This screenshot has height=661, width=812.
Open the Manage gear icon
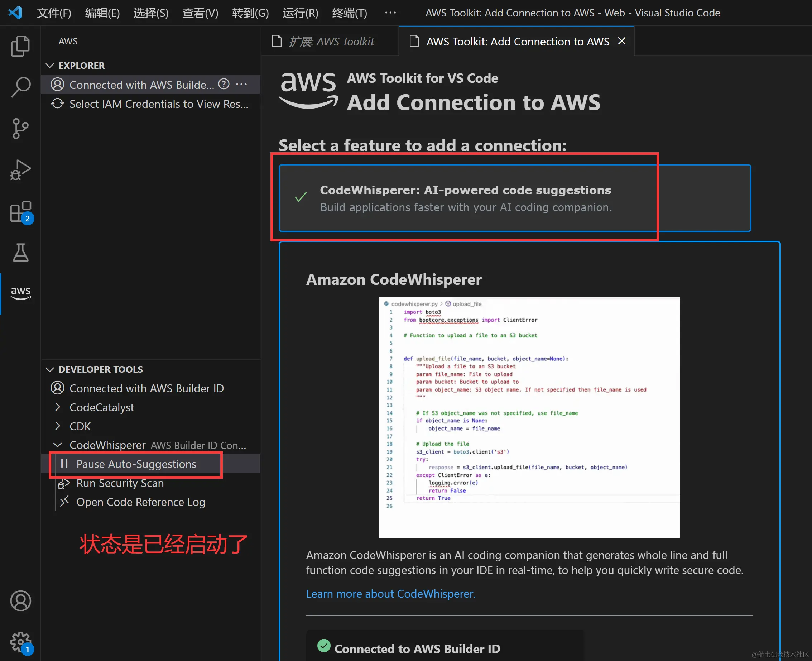coord(20,642)
